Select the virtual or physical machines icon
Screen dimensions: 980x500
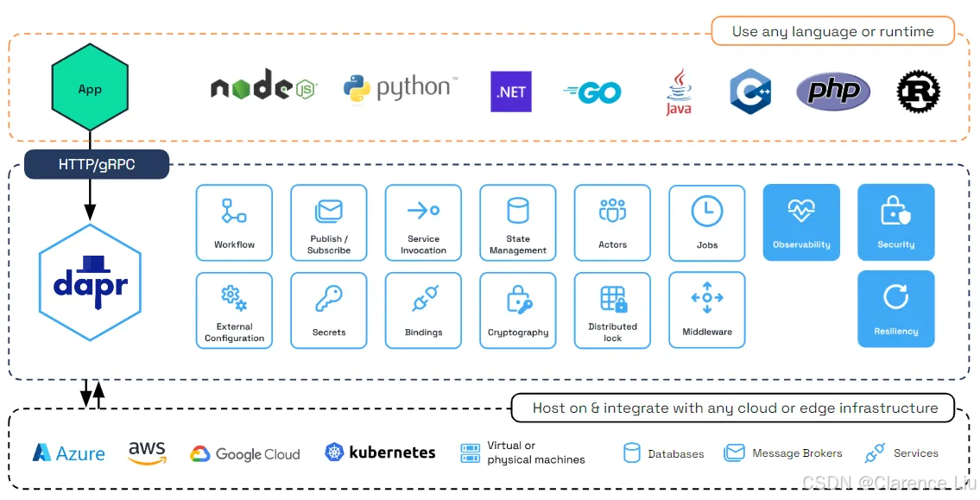click(x=470, y=453)
